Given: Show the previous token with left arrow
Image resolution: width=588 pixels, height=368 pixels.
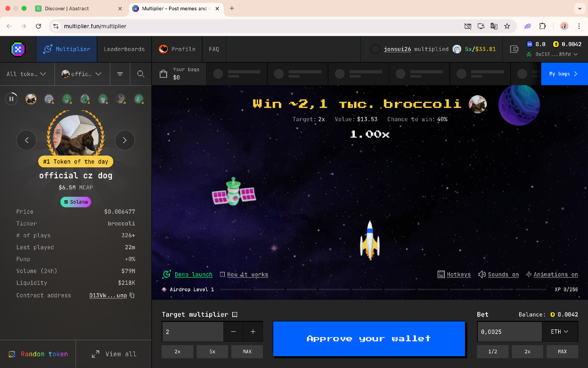Looking at the screenshot, I should [x=26, y=140].
